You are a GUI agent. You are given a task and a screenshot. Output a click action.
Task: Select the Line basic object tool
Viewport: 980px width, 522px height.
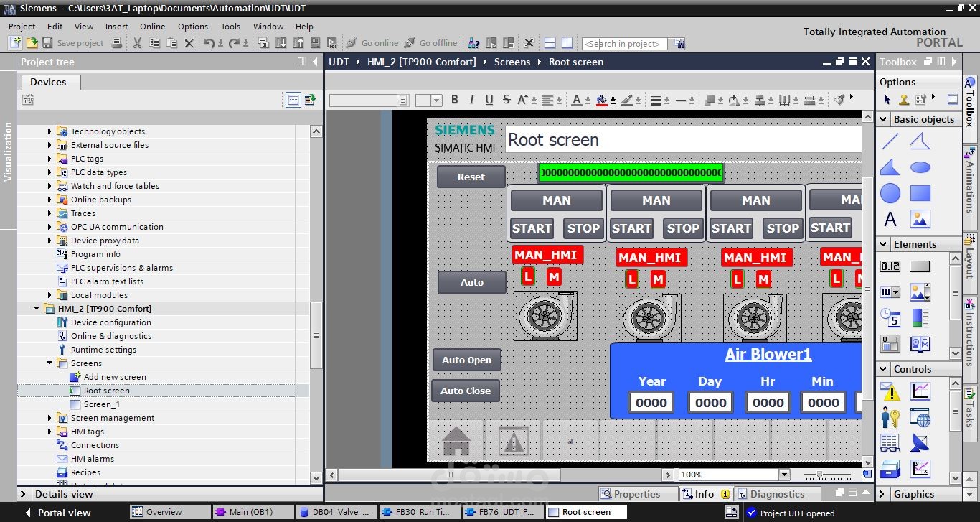pyautogui.click(x=890, y=141)
